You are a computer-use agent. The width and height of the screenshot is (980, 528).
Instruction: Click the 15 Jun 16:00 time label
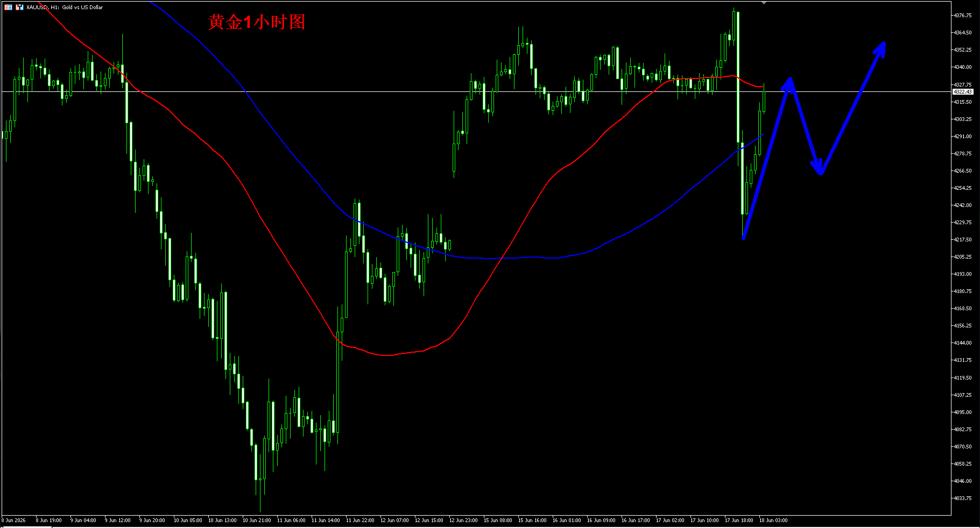tap(532, 520)
